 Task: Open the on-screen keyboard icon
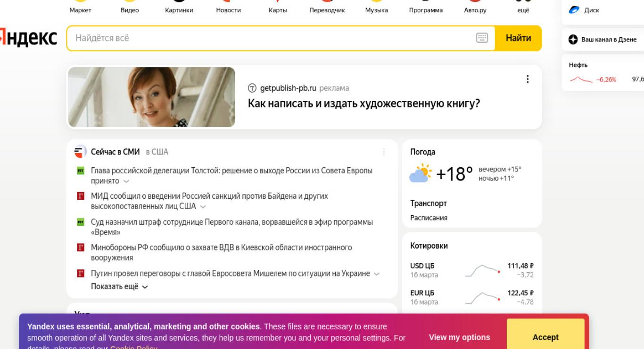[x=482, y=38]
